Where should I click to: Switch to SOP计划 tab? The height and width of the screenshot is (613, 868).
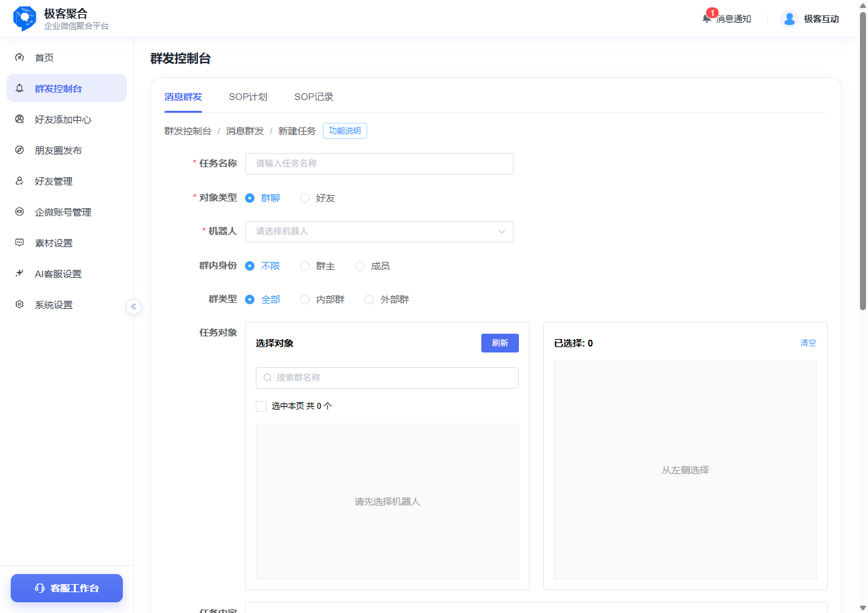point(248,97)
